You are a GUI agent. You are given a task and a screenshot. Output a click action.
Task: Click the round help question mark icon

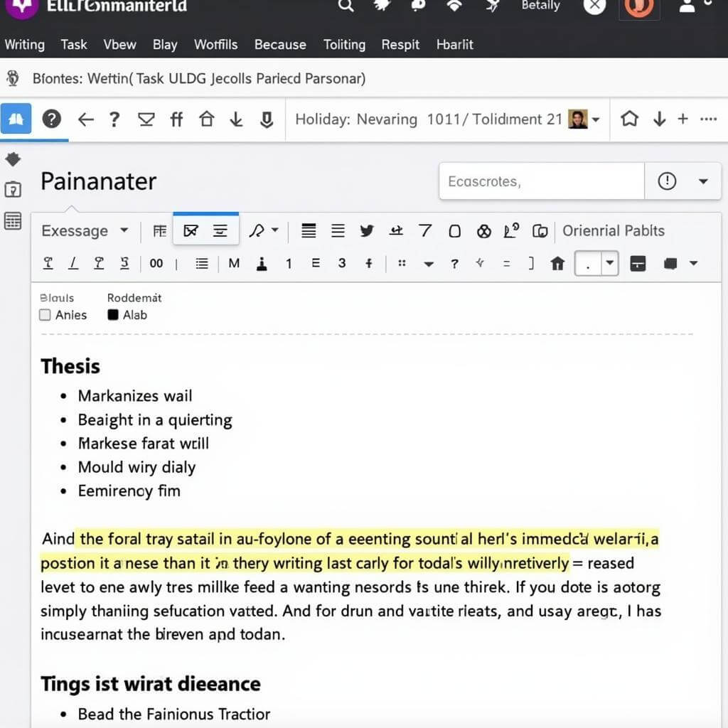[x=51, y=119]
